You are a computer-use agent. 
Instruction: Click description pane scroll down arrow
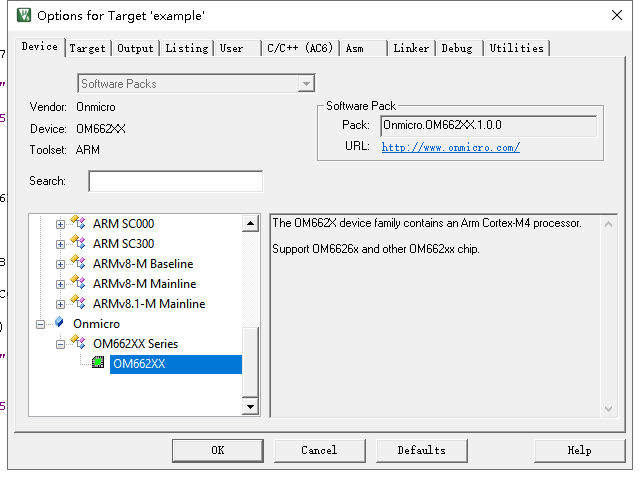pos(608,408)
